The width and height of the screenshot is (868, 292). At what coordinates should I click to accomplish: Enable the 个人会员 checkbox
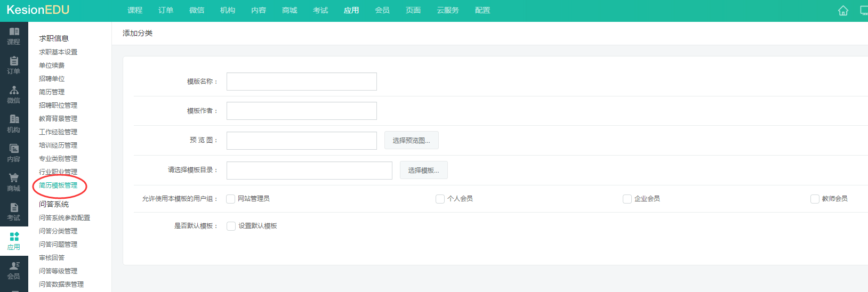coord(440,199)
